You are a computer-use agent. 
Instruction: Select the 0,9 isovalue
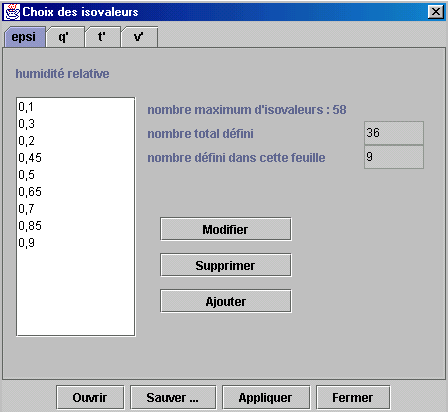pos(75,243)
